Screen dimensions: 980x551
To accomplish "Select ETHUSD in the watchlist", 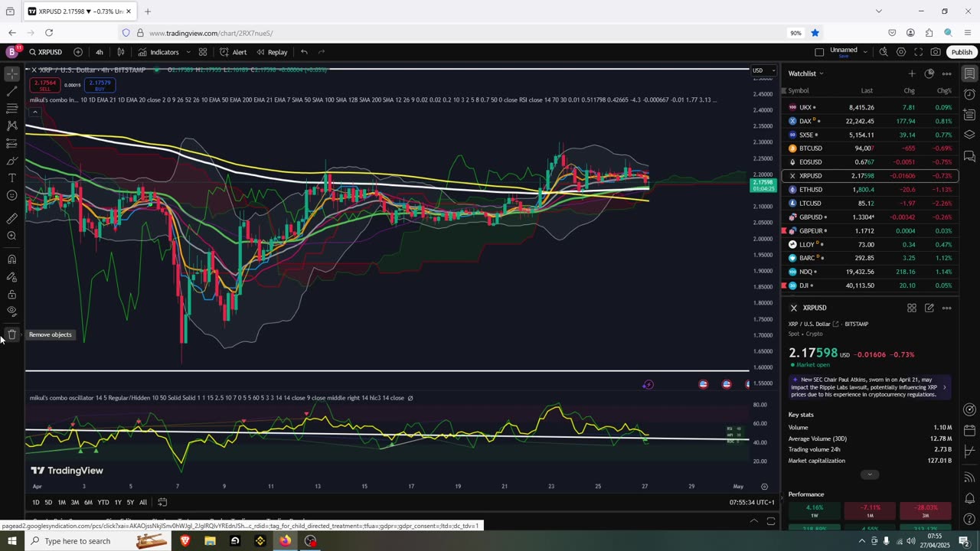I will [870, 190].
